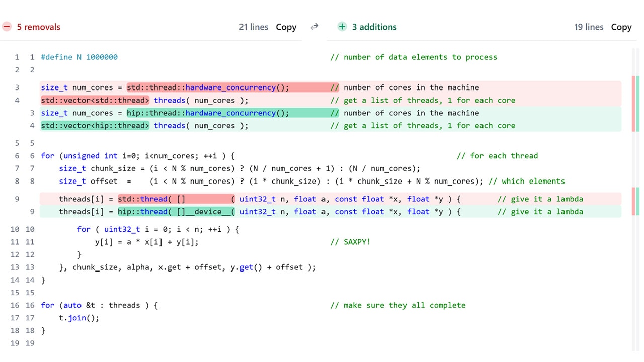Click the "21 lines" count label
644x362 pixels.
pyautogui.click(x=254, y=27)
